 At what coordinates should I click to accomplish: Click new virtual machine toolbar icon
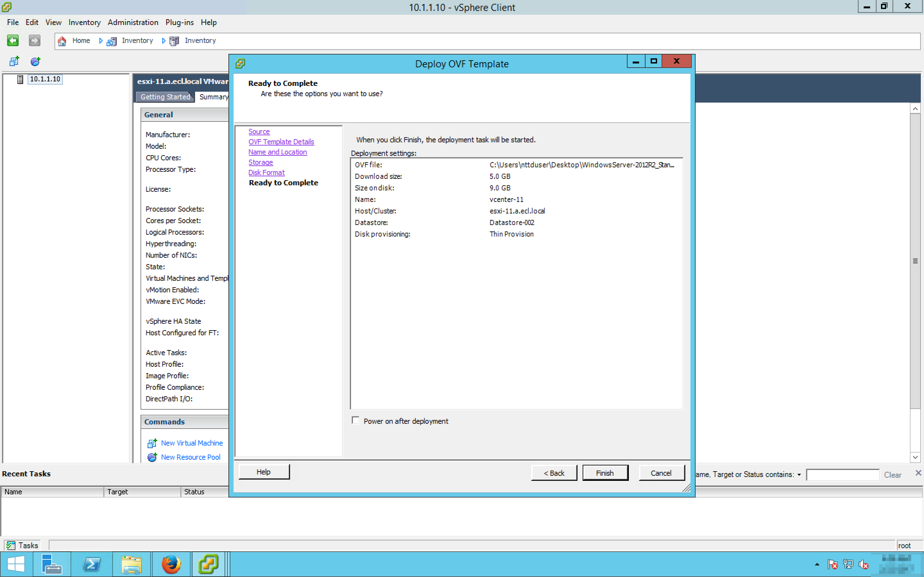click(14, 61)
